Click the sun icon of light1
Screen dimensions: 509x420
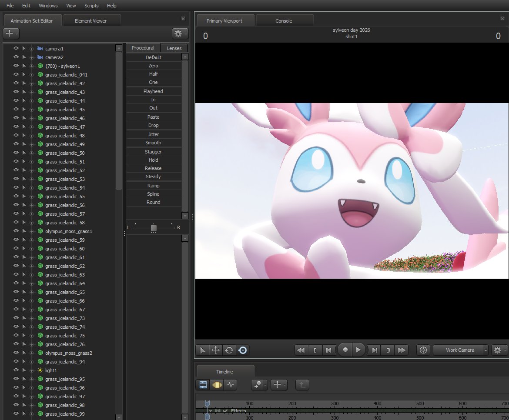click(x=40, y=370)
